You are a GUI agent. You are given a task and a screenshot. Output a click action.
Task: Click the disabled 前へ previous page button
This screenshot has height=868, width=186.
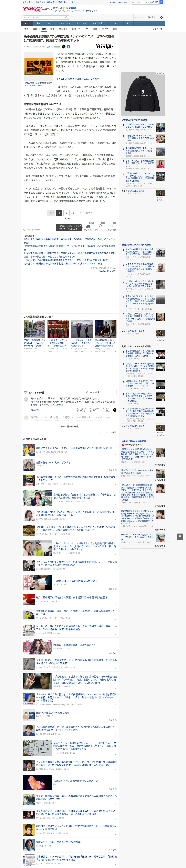(x=51, y=213)
